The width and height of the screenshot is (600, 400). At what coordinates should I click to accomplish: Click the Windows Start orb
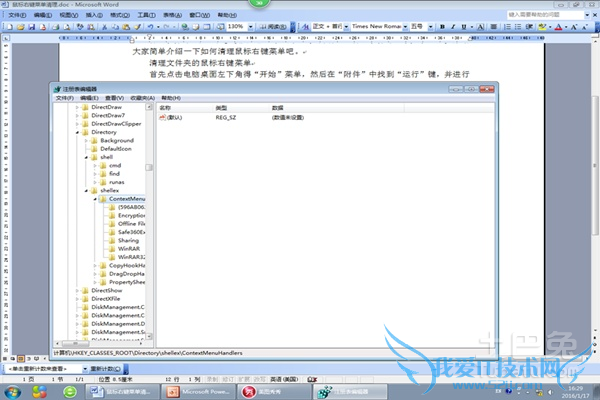[x=13, y=392]
